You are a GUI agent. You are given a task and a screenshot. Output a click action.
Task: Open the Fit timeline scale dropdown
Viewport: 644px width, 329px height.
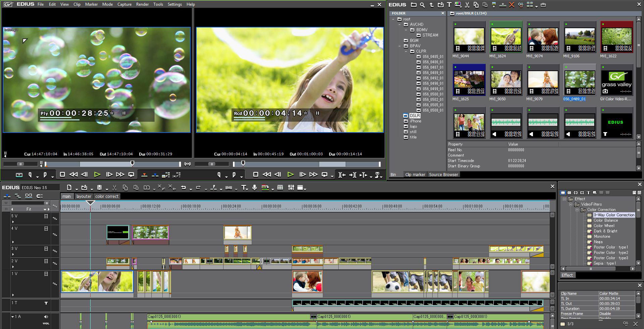45,209
